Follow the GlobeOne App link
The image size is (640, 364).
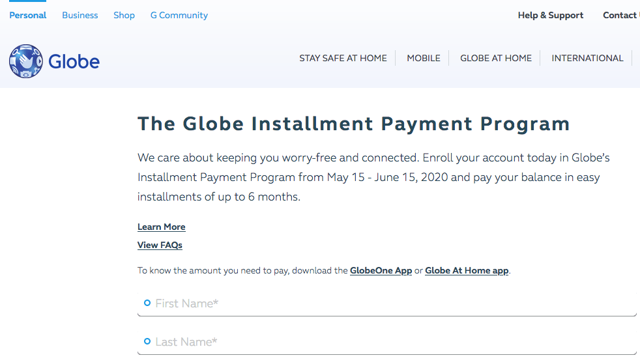point(381,271)
